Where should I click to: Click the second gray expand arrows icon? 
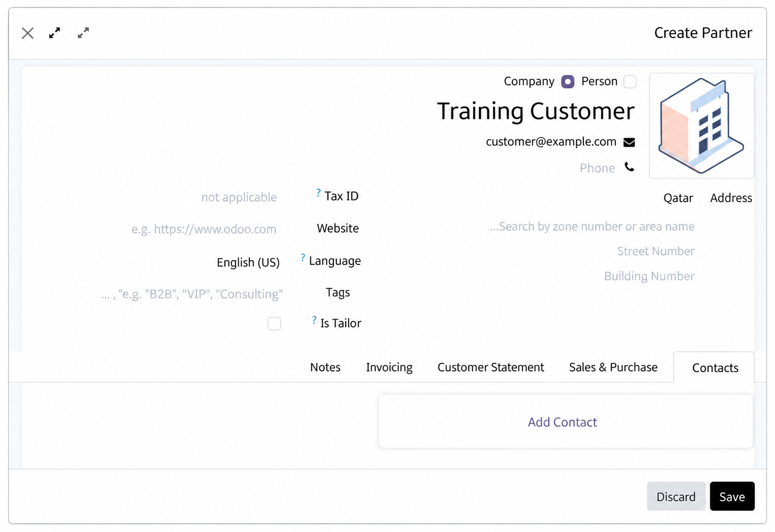83,33
